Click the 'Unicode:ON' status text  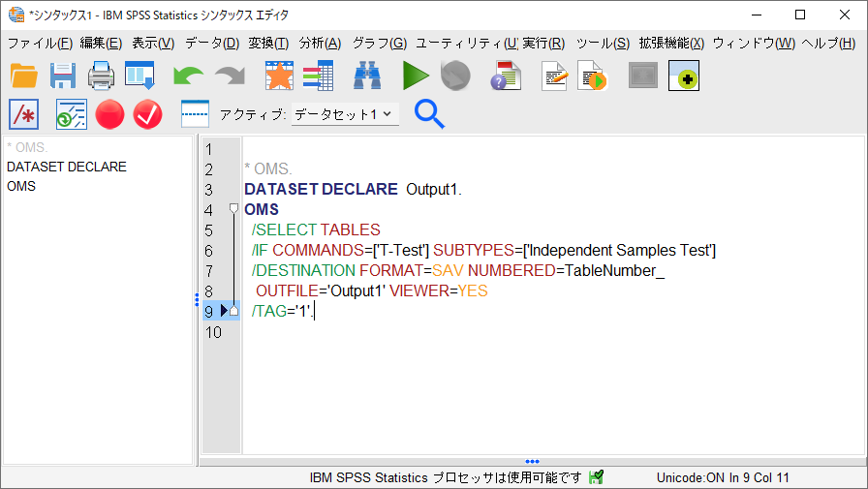pyautogui.click(x=691, y=477)
